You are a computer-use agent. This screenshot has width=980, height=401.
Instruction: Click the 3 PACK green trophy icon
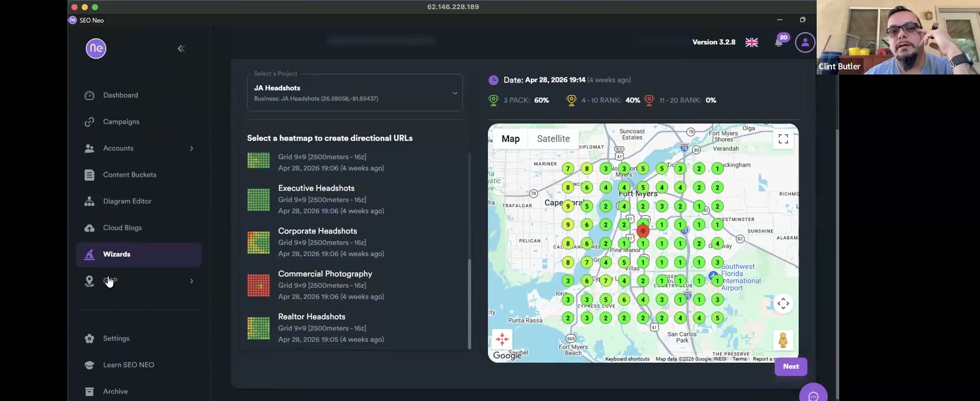[494, 101]
